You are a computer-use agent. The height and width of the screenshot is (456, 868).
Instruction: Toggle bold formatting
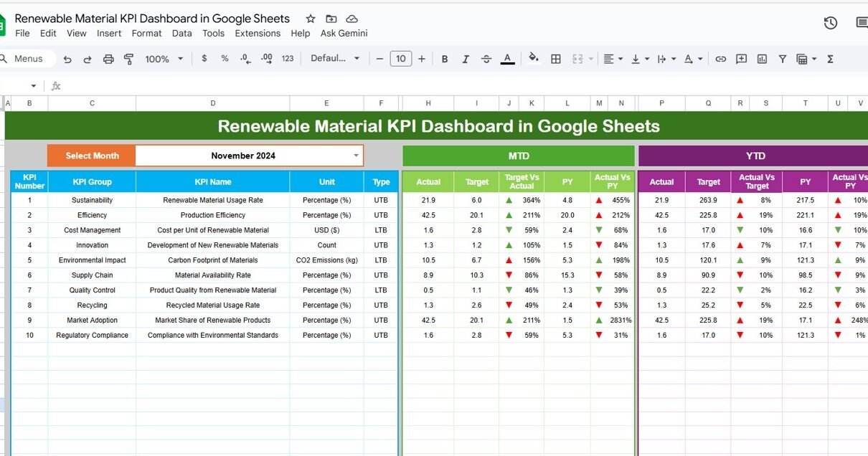tap(445, 59)
